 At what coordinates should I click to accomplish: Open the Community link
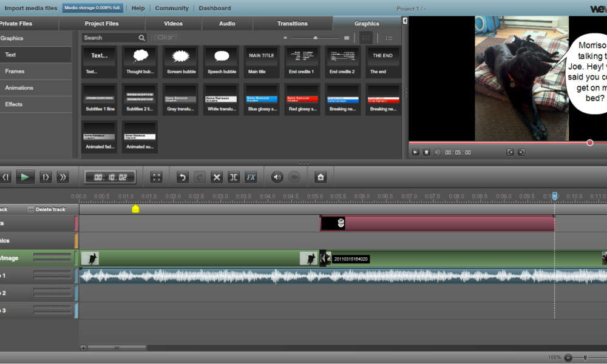(x=172, y=8)
